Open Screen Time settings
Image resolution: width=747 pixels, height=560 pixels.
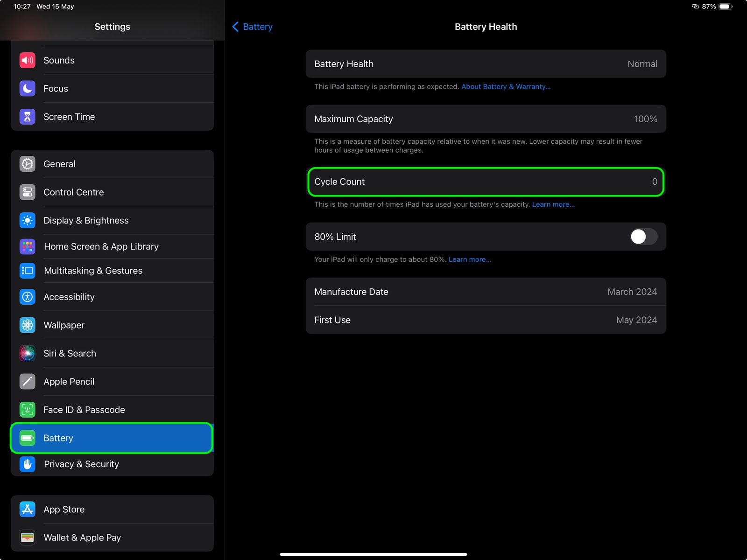tap(69, 117)
